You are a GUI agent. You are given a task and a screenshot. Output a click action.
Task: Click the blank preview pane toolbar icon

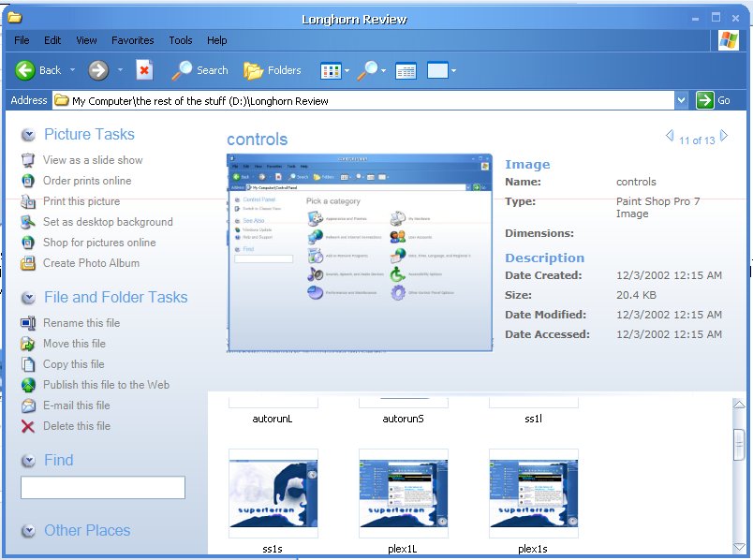(x=437, y=70)
